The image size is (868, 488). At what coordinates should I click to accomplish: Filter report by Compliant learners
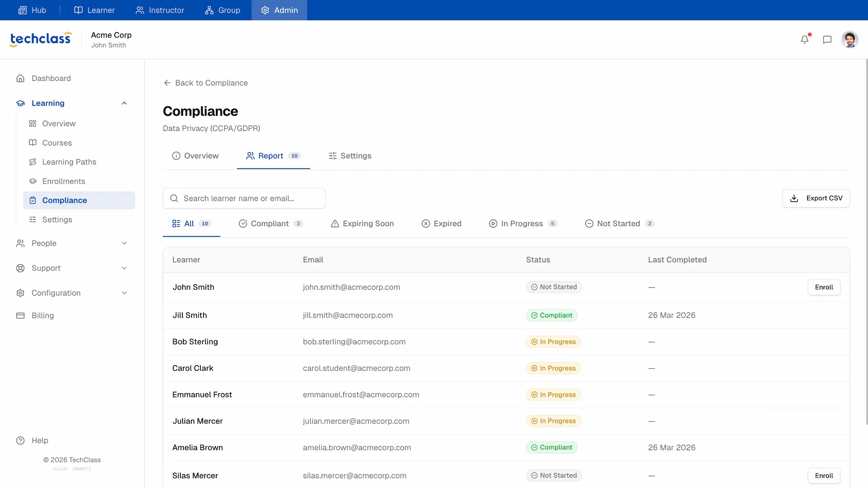click(270, 223)
